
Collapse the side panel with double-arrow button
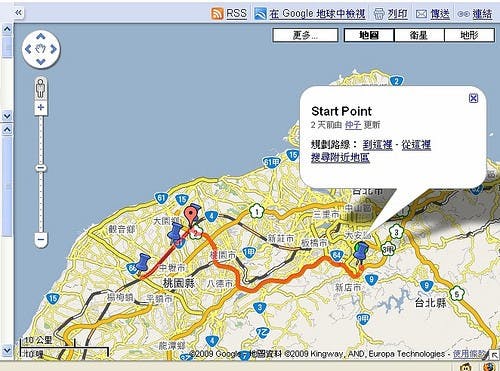18,13
